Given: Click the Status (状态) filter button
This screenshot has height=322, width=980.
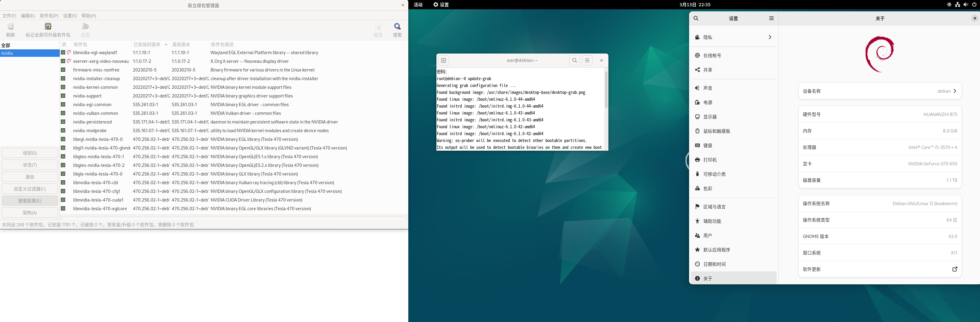Looking at the screenshot, I should tap(30, 165).
